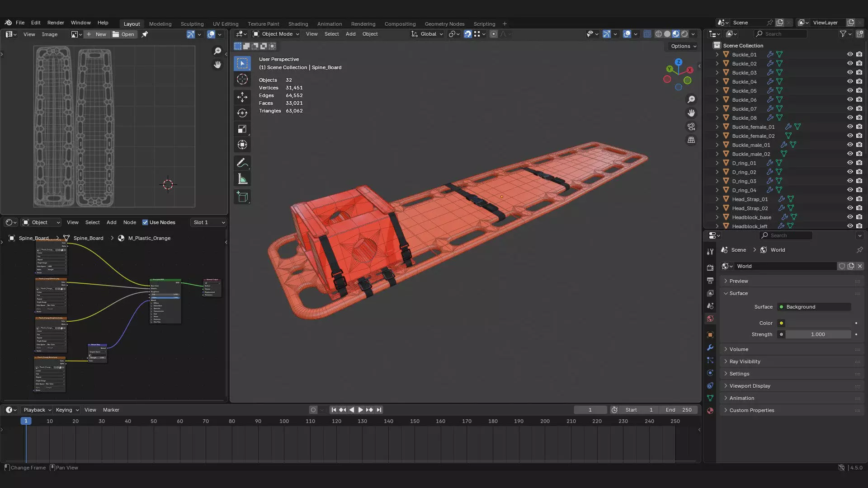
Task: Expand the Head_Strap_01 tree item
Action: click(717, 199)
